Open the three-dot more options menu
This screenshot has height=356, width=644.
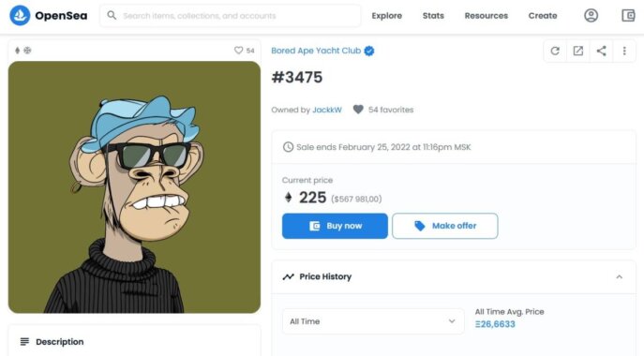click(x=624, y=51)
